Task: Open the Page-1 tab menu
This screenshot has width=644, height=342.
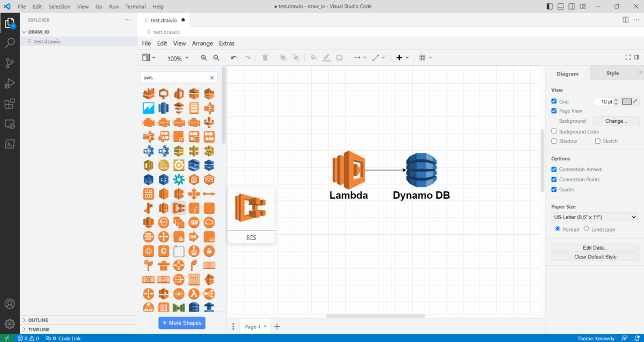Action: 256,326
